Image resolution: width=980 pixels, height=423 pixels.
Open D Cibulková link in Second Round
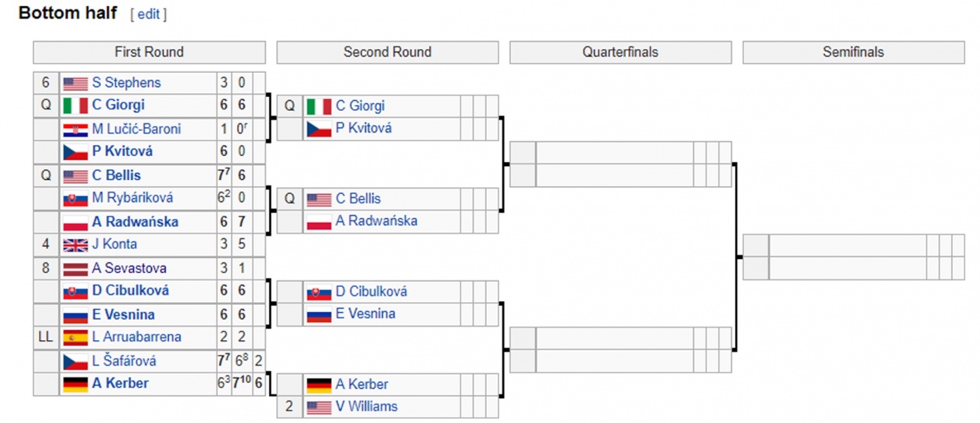click(x=371, y=292)
